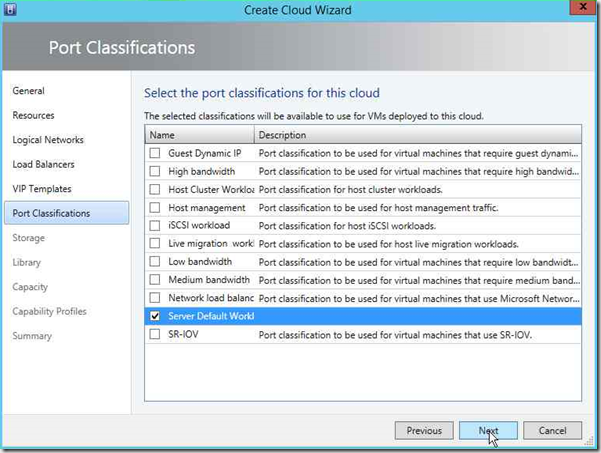The width and height of the screenshot is (601, 453).
Task: Select the Low bandwidth row name
Action: [200, 262]
